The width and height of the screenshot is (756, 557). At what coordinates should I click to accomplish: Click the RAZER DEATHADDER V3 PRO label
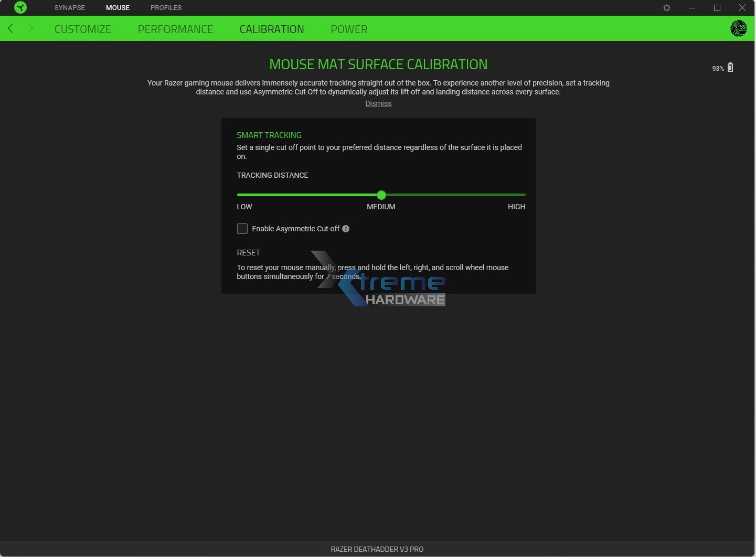377,549
